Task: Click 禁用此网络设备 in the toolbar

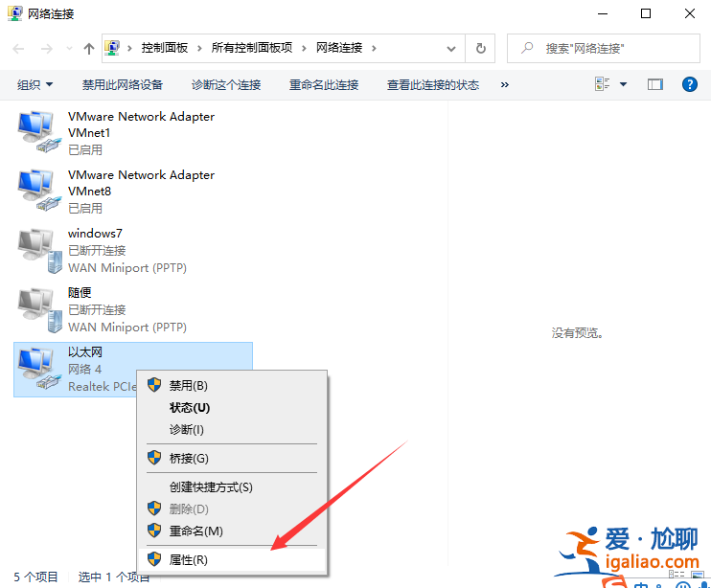Action: [x=123, y=84]
